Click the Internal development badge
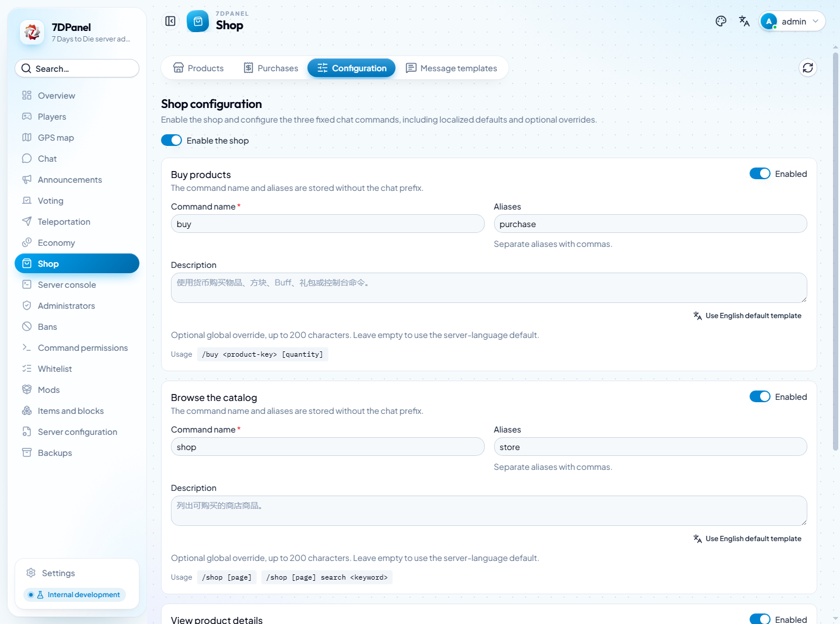Image resolution: width=840 pixels, height=624 pixels. coord(75,595)
